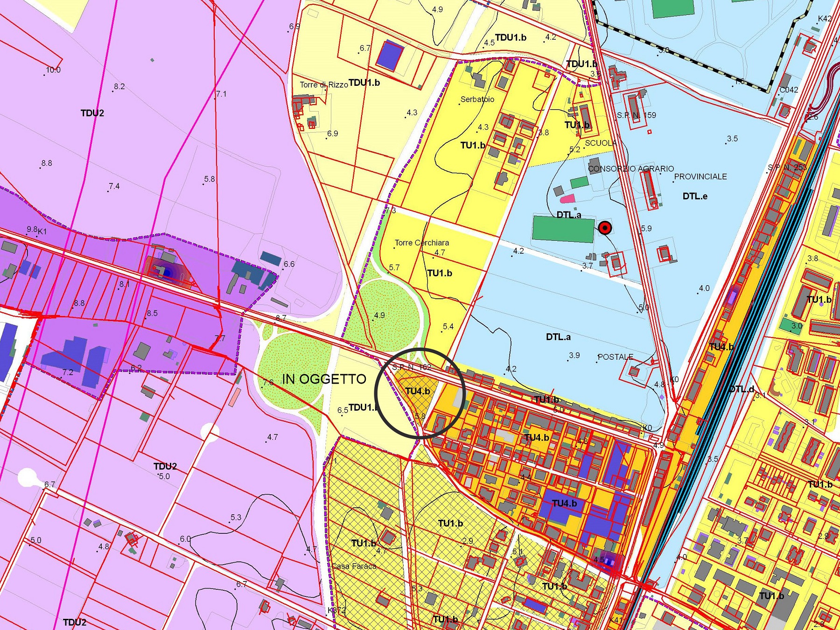Click the DTL.e zone label

point(695,196)
